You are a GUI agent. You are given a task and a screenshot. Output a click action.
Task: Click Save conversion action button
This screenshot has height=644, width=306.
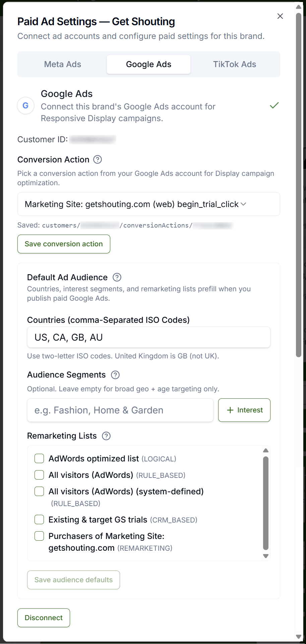click(64, 244)
